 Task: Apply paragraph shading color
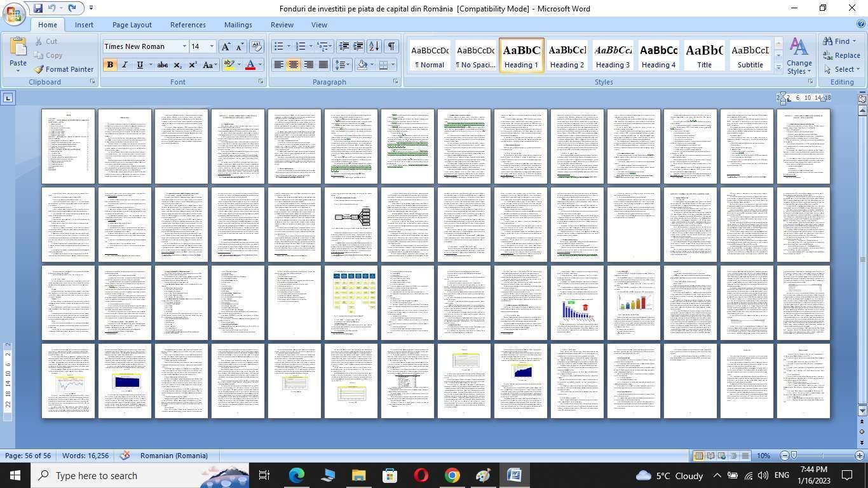(362, 65)
